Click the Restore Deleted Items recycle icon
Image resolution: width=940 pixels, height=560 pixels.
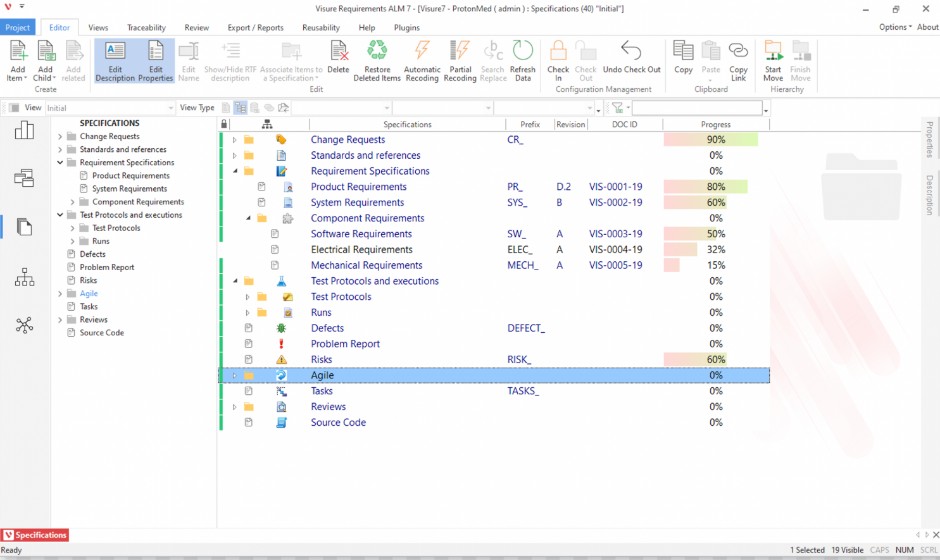(377, 51)
